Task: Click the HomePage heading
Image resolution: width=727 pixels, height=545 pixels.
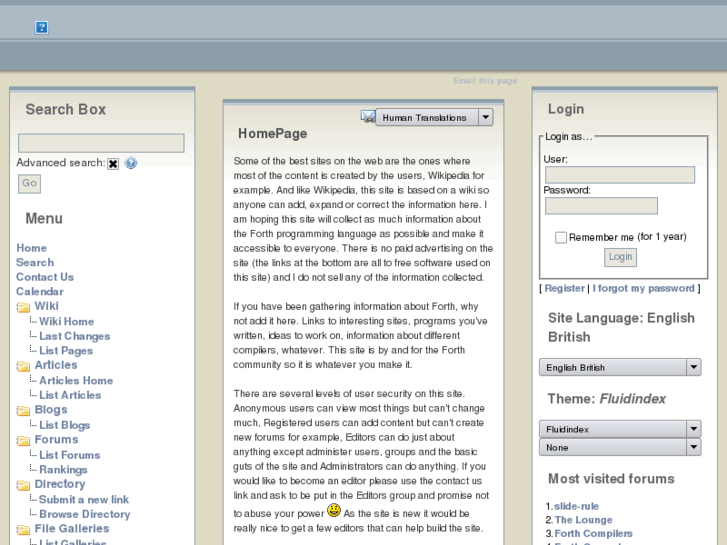Action: (273, 134)
